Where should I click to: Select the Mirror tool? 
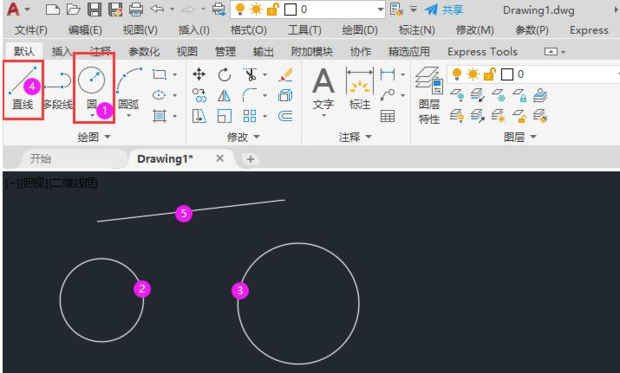click(224, 95)
